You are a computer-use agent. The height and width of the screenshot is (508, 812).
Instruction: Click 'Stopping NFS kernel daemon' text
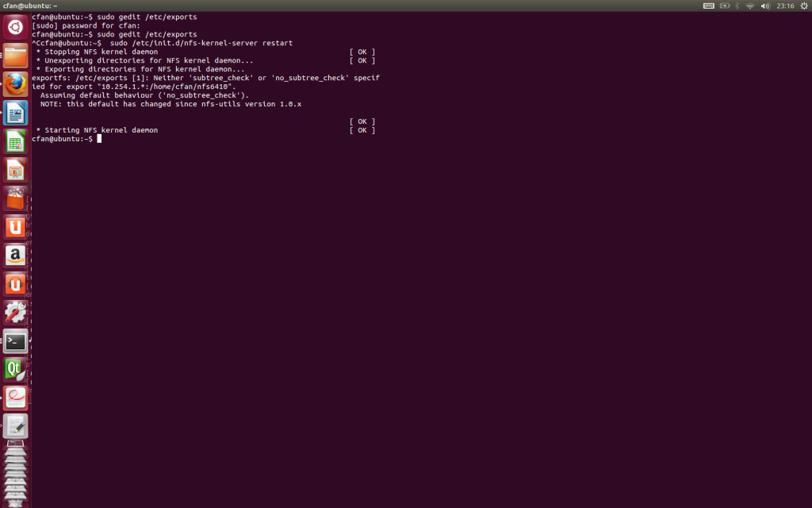[x=101, y=52]
